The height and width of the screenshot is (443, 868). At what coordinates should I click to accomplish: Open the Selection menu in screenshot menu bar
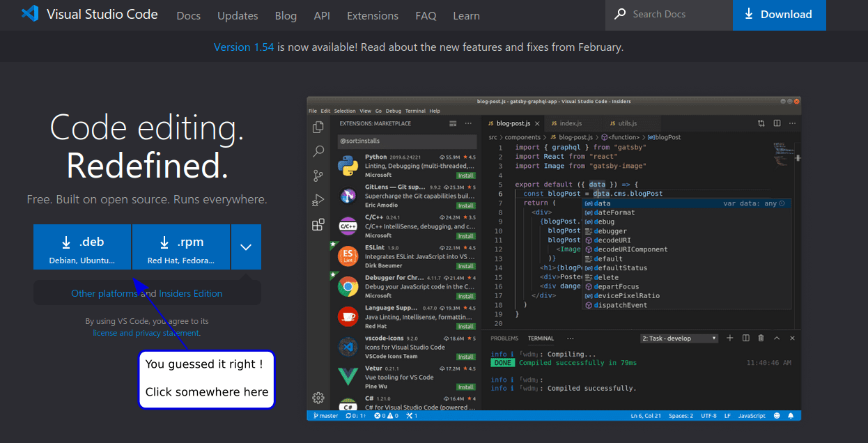point(345,111)
